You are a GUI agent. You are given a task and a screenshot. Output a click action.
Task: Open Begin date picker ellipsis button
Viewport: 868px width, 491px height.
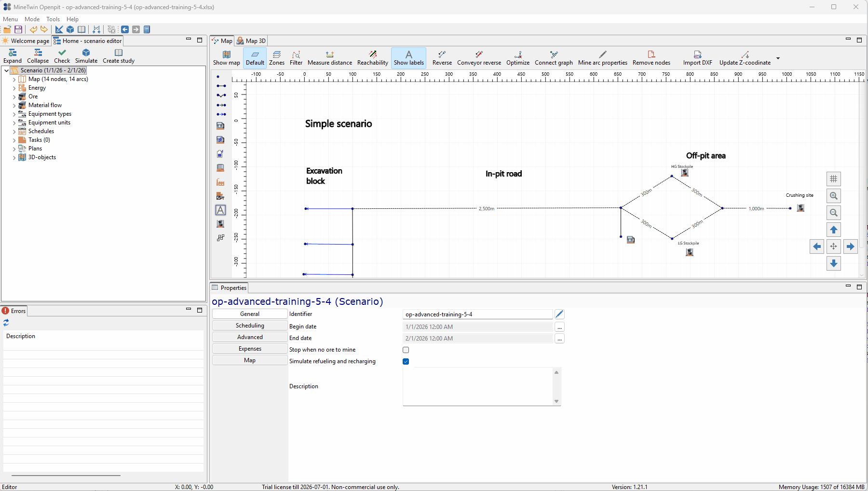(559, 327)
